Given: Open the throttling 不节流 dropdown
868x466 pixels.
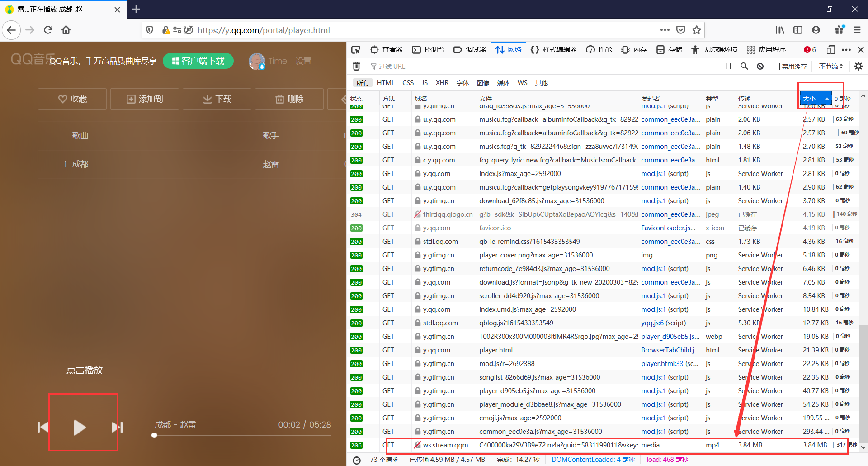Looking at the screenshot, I should click(x=831, y=67).
